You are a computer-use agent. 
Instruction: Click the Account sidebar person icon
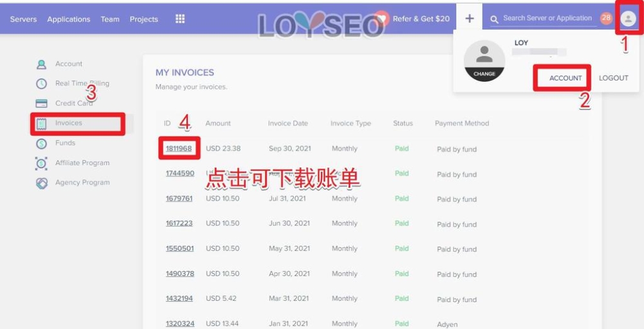pyautogui.click(x=41, y=64)
